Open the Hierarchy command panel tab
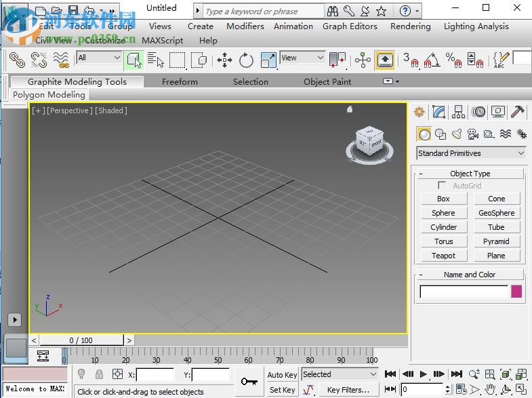The image size is (532, 398). pyautogui.click(x=458, y=112)
